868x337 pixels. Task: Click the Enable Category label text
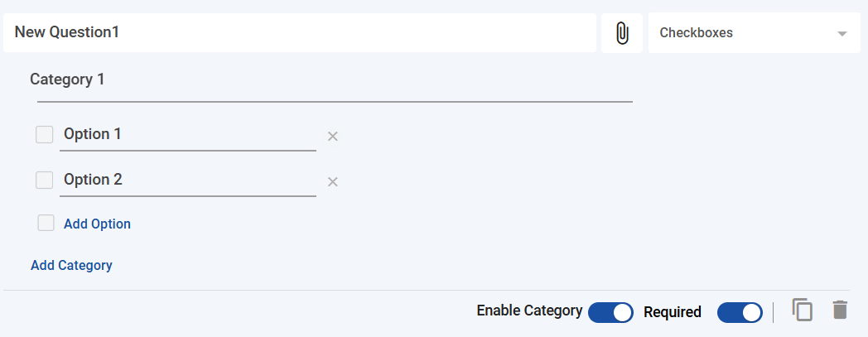tap(529, 311)
